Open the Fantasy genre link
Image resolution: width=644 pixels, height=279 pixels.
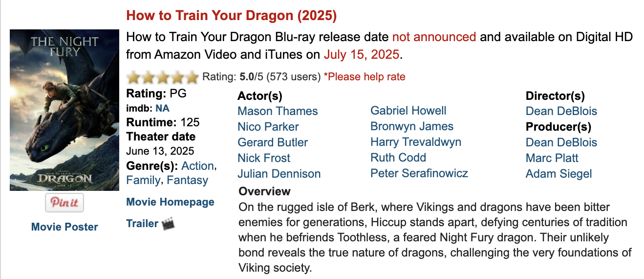click(188, 180)
